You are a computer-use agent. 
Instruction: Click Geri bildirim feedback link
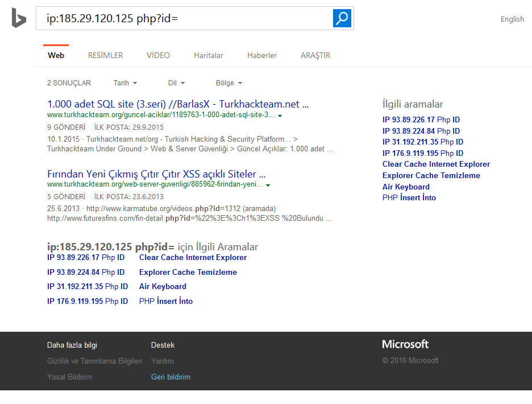171,377
